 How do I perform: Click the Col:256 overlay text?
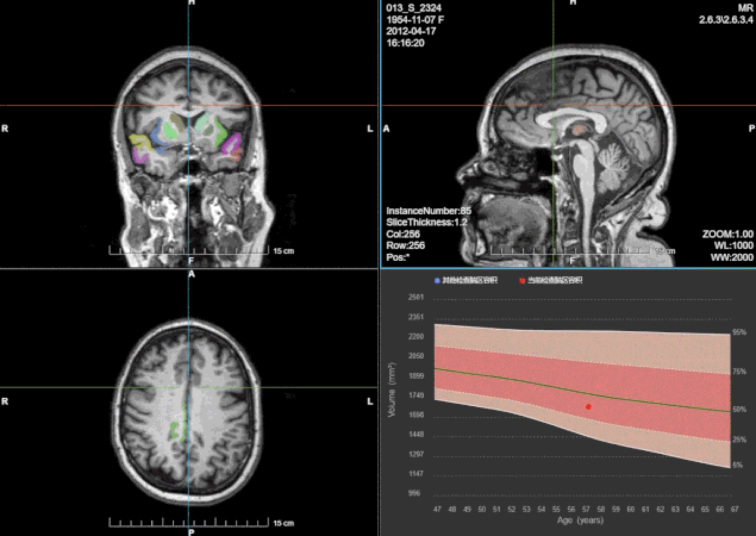pos(403,234)
